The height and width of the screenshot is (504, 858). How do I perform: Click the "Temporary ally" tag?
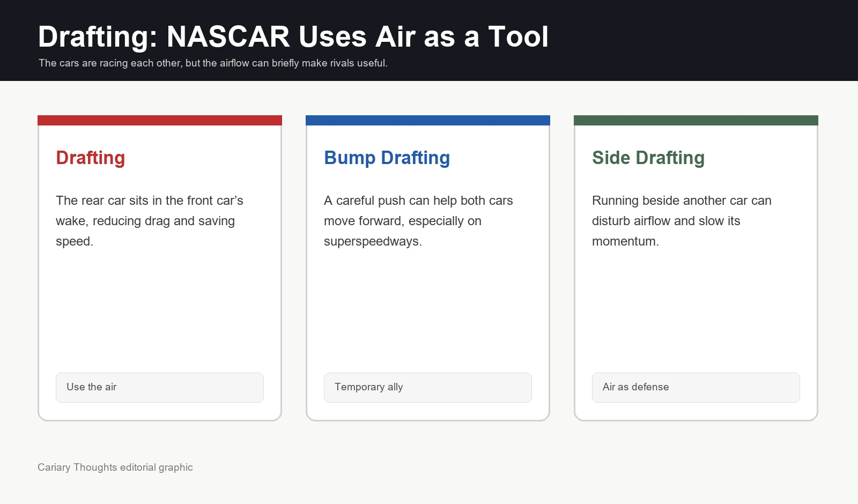428,388
